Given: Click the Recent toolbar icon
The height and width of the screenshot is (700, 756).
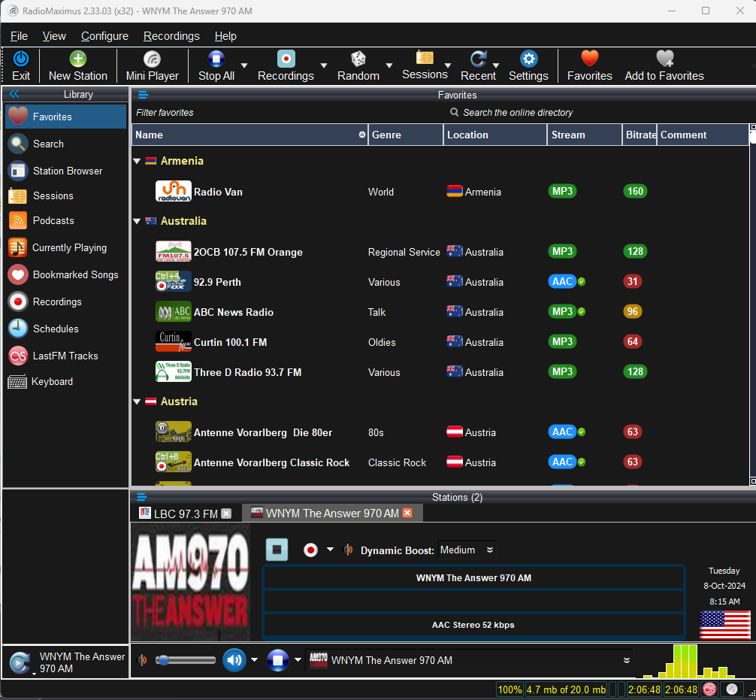Looking at the screenshot, I should point(478,59).
